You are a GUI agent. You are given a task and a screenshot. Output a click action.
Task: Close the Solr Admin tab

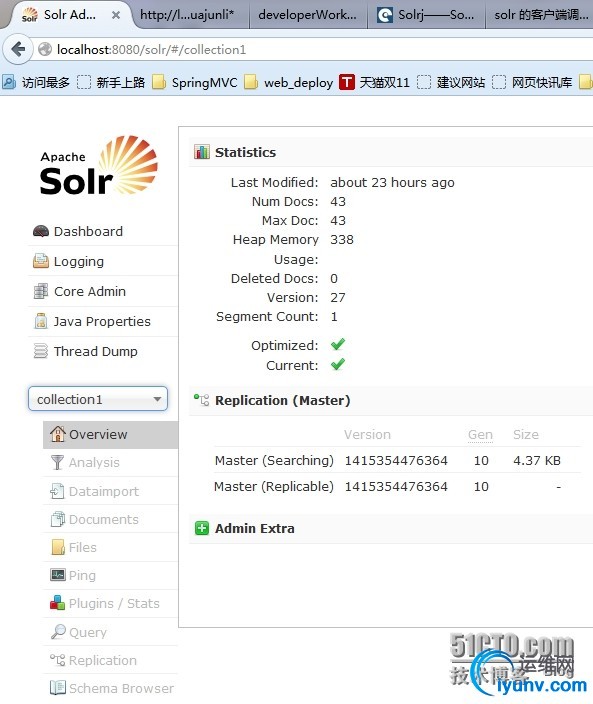point(116,15)
